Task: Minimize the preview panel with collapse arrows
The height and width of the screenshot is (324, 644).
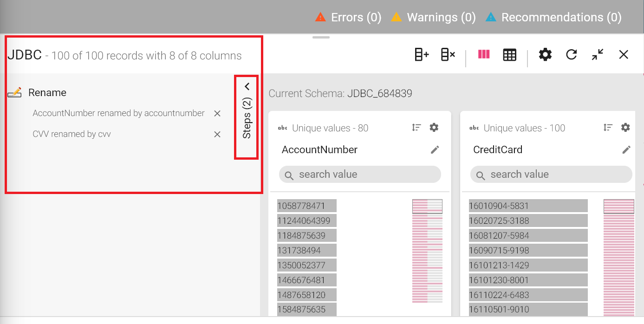Action: point(598,55)
